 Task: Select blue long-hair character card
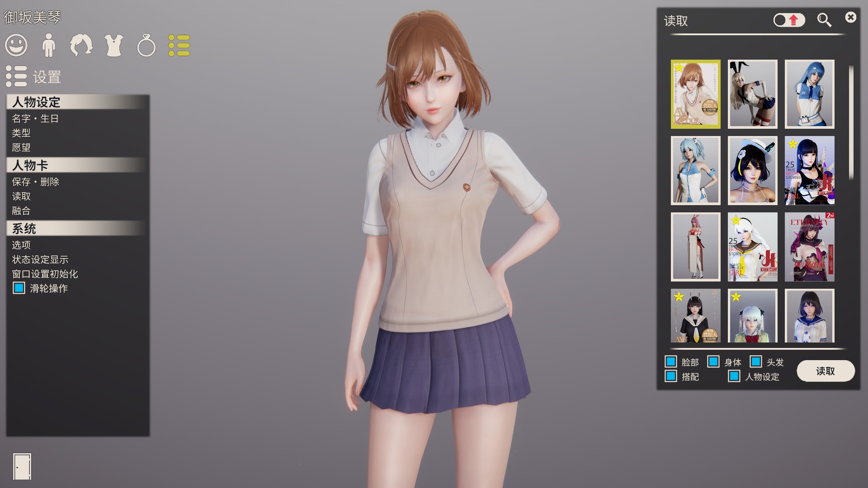(810, 94)
